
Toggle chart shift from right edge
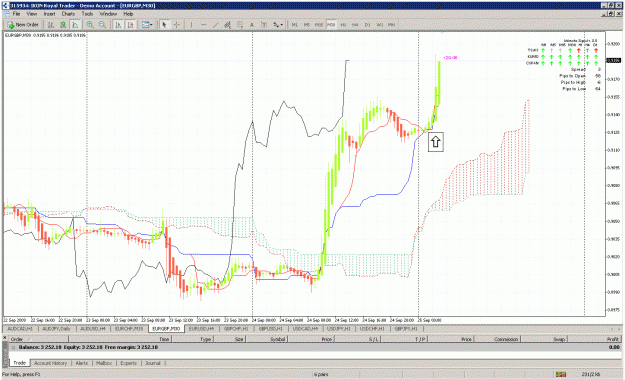pyautogui.click(x=130, y=25)
